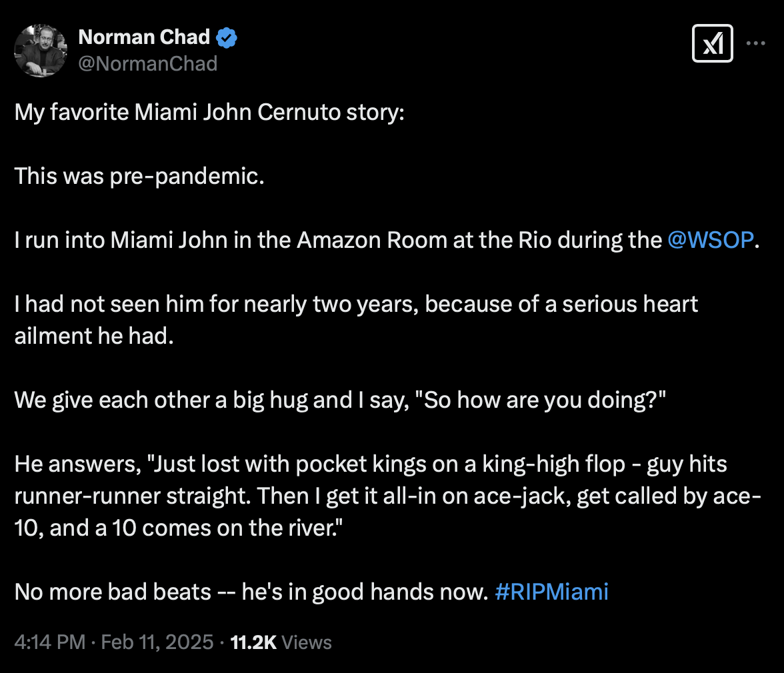
Task: Click the Views label in footer
Action: pos(307,642)
